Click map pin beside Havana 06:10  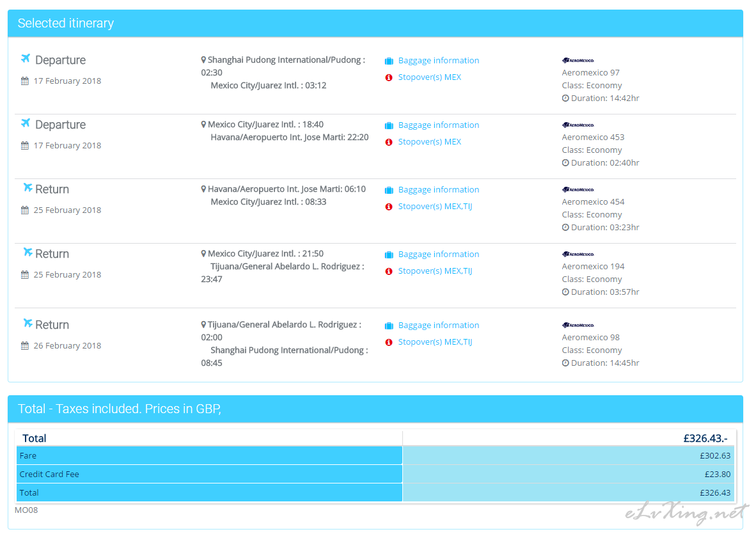point(203,189)
